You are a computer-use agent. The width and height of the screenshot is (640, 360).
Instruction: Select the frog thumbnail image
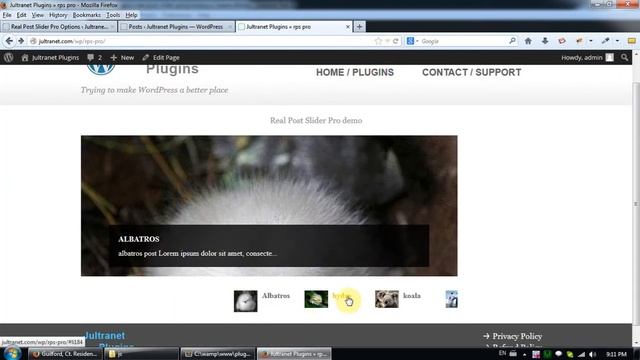pos(316,299)
